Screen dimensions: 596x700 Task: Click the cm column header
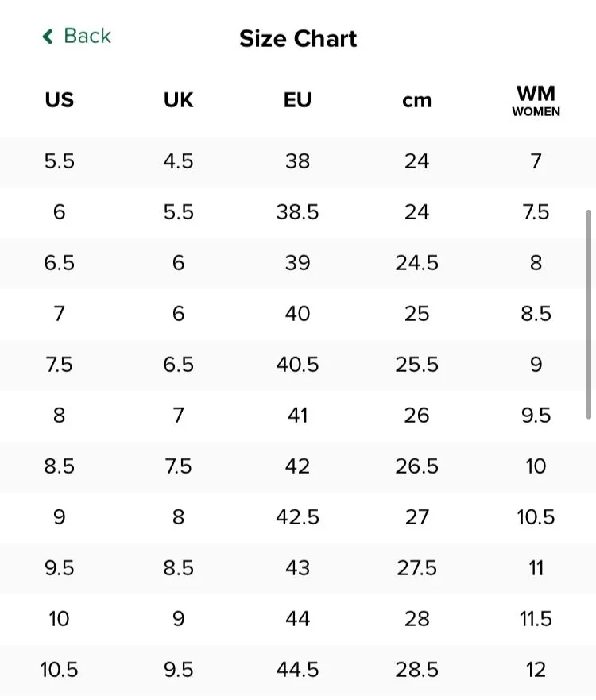417,101
